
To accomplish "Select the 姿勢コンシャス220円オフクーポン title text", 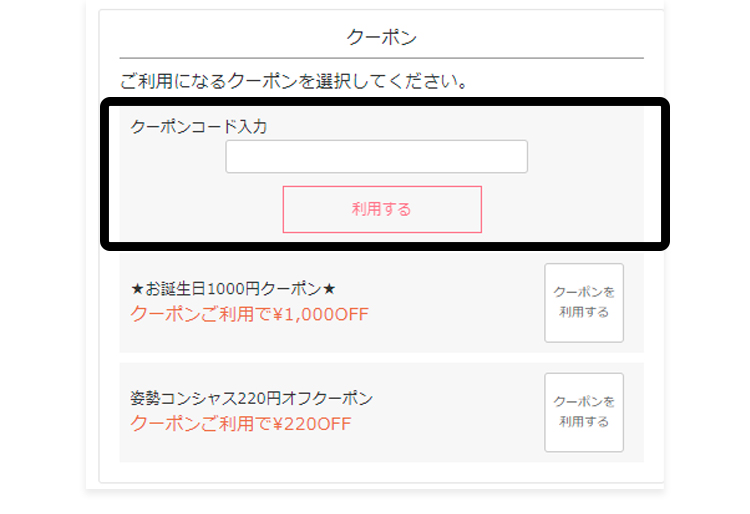I will coord(251,399).
